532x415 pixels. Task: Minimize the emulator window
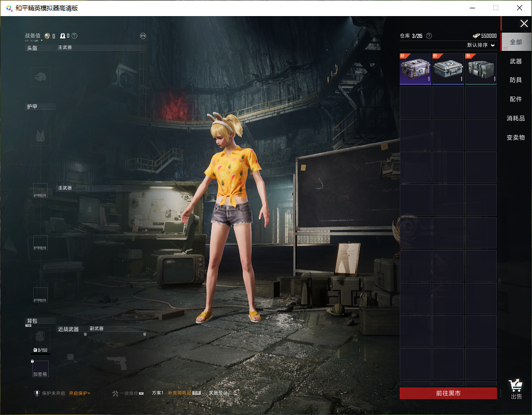pyautogui.click(x=472, y=8)
